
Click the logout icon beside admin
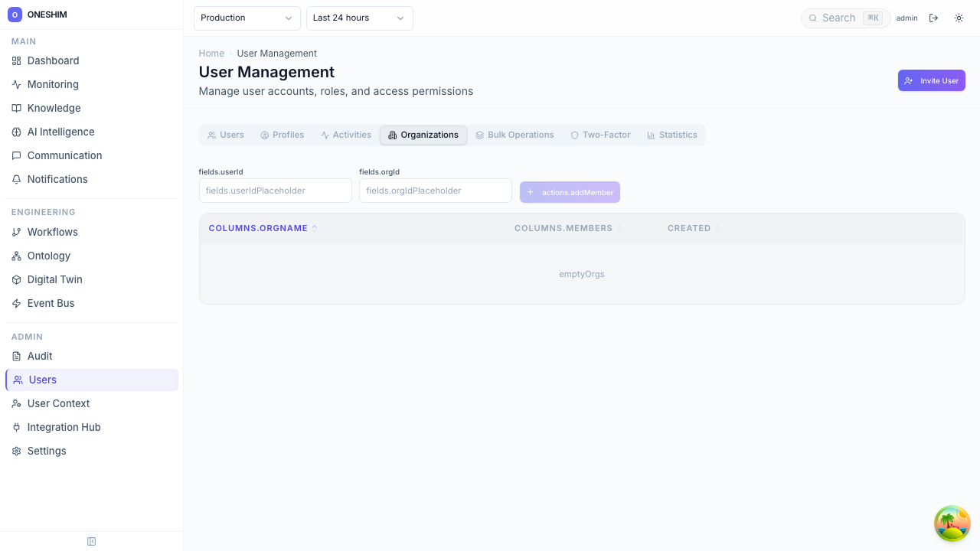tap(933, 18)
